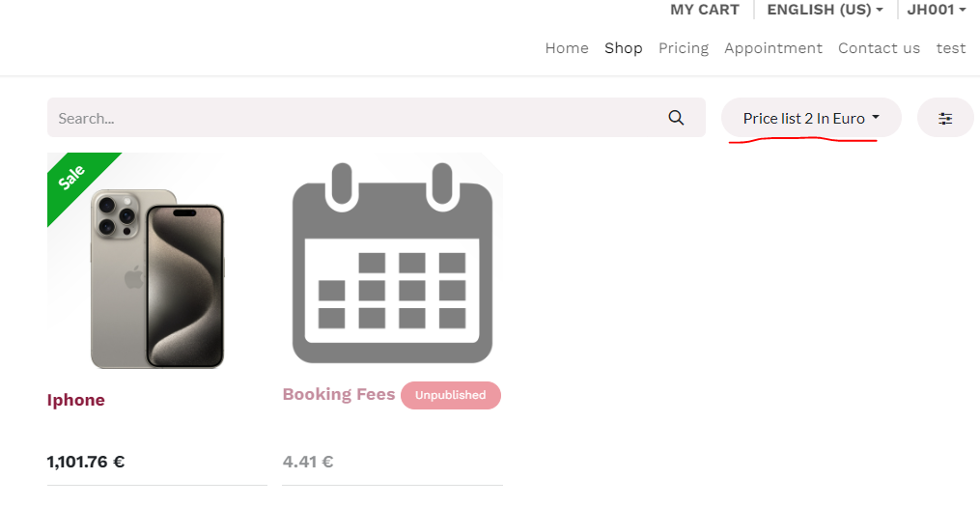Click the Unpublished status badge
980x507 pixels.
point(451,395)
